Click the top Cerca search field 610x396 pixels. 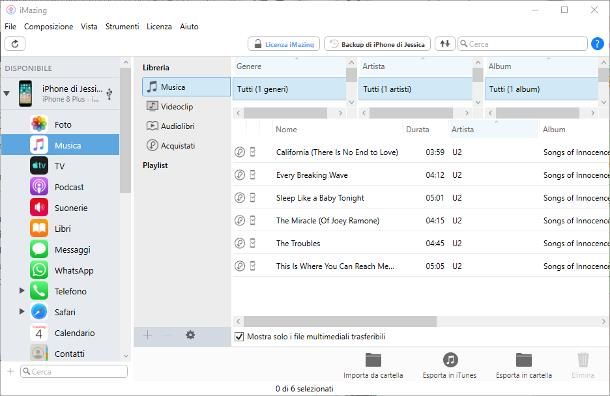click(x=522, y=44)
